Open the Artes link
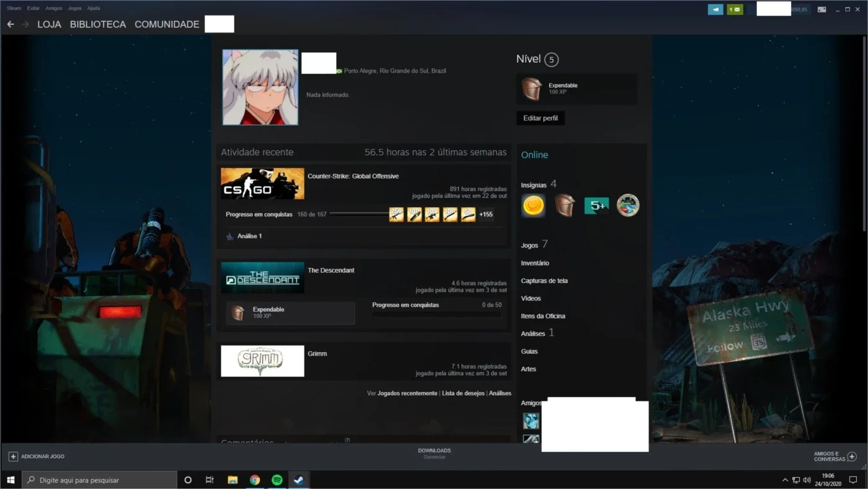Viewport: 868px width, 489px height. click(529, 369)
